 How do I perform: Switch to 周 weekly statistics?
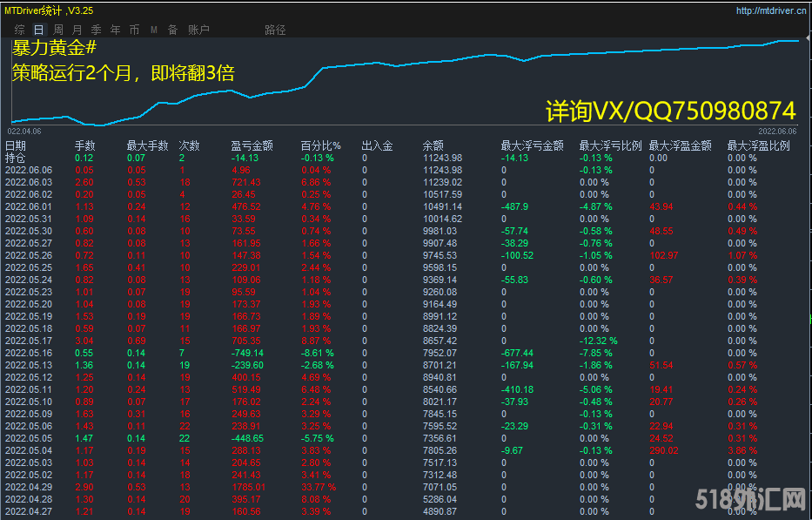pyautogui.click(x=58, y=30)
